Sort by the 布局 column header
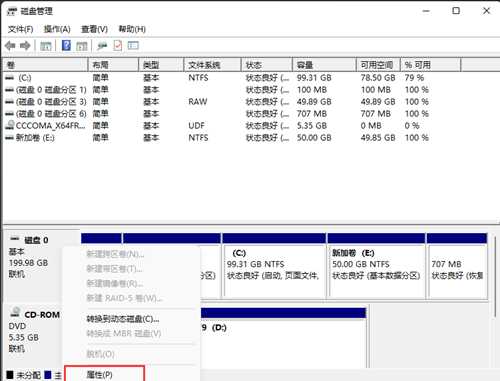The image size is (500, 381). [113, 65]
